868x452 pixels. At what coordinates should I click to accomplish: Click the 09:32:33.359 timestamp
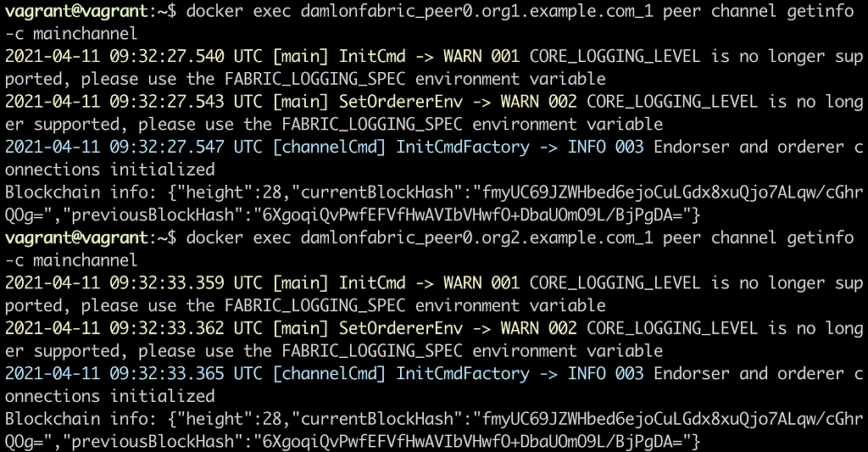coord(167,283)
